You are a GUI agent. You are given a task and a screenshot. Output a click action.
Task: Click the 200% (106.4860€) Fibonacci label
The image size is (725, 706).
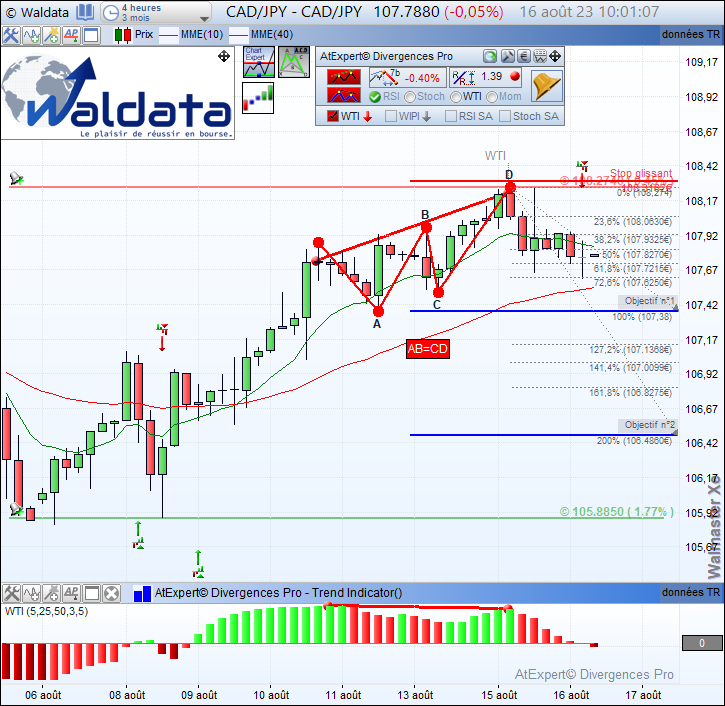point(634,441)
